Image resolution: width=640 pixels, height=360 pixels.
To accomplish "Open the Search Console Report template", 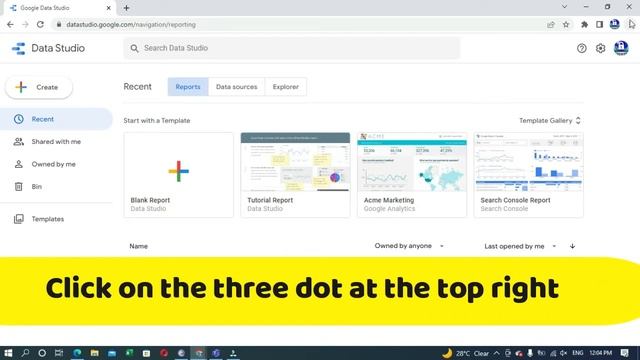I will [x=529, y=175].
